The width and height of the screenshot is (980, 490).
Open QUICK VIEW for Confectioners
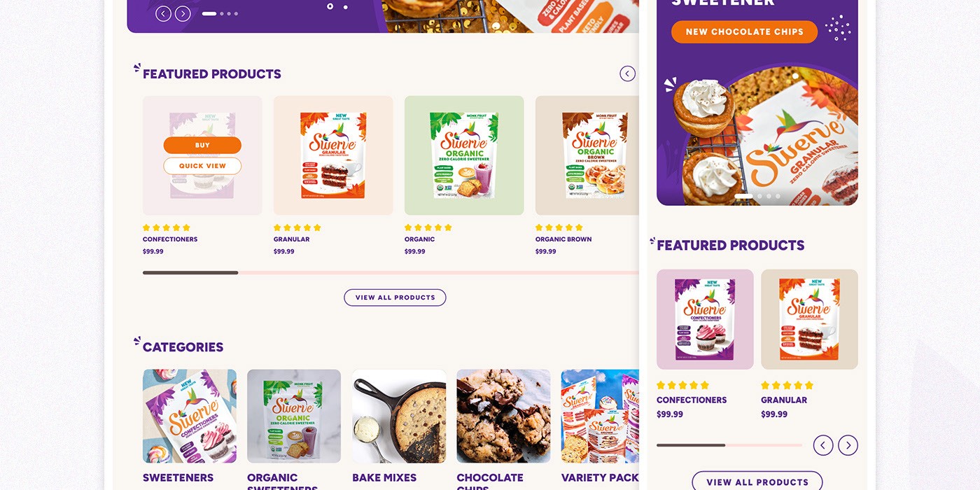[202, 166]
